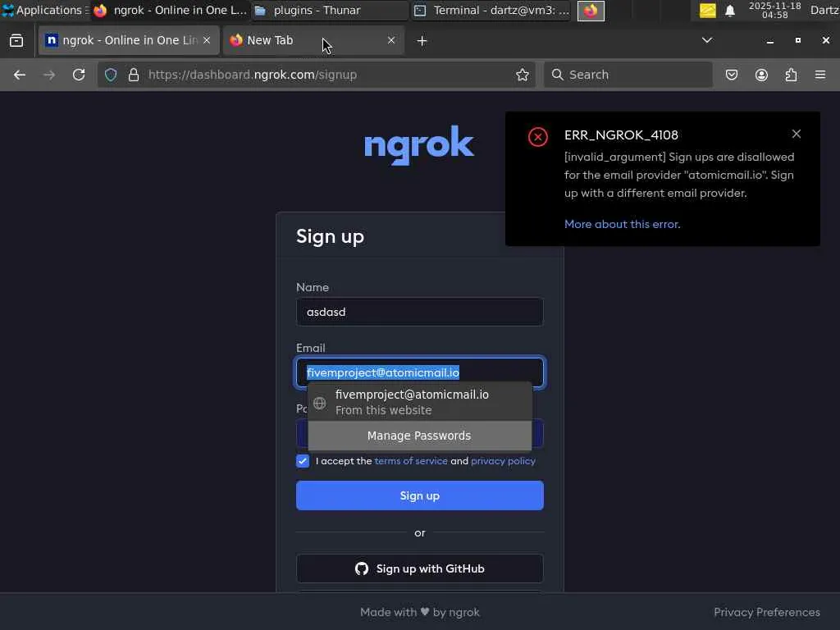Open the Firefox hamburger menu
Image resolution: width=840 pixels, height=630 pixels.
[x=820, y=75]
